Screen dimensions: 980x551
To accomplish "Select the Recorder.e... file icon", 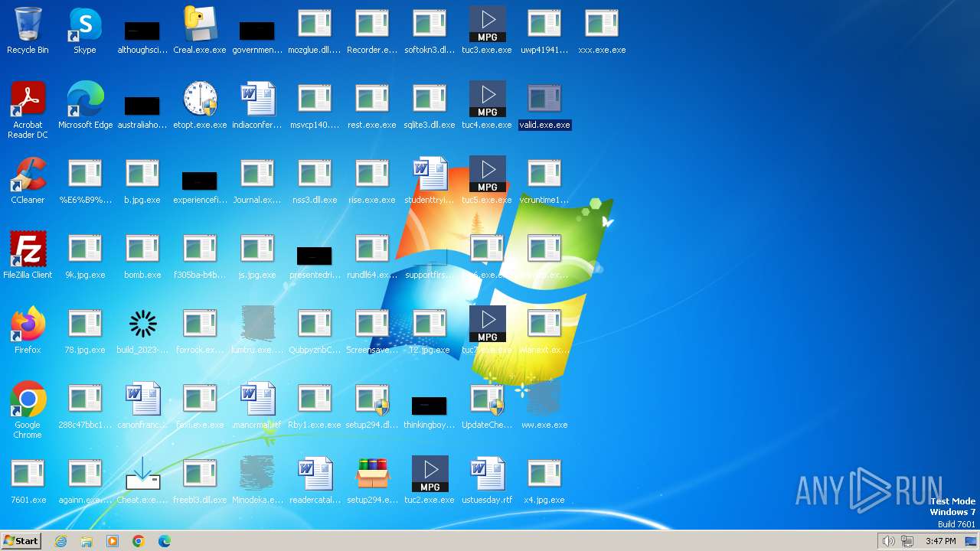I will tap(372, 24).
